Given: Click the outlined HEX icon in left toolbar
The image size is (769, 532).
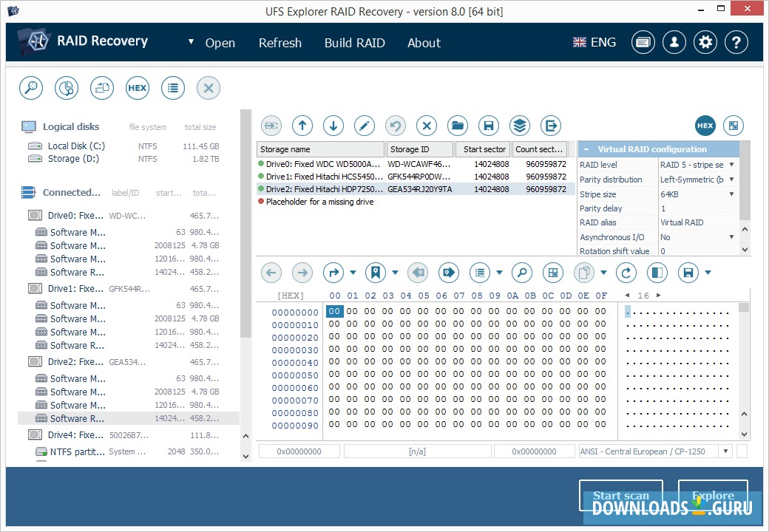Looking at the screenshot, I should (137, 88).
